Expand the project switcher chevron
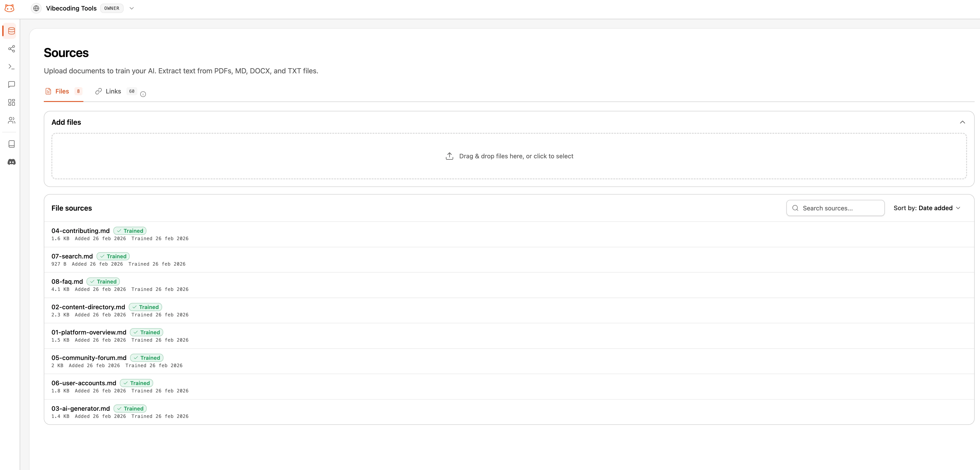 132,8
